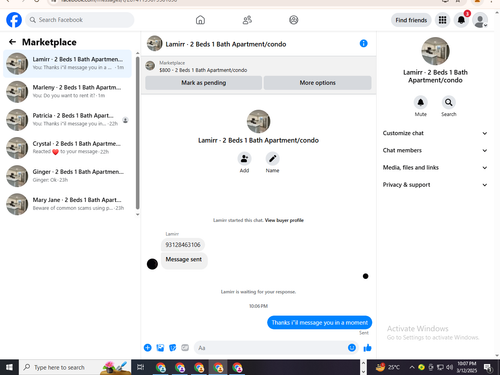Screen dimensions: 500x375
Task: Click the taskbar clock showing 10:07 PM
Action: 467,367
